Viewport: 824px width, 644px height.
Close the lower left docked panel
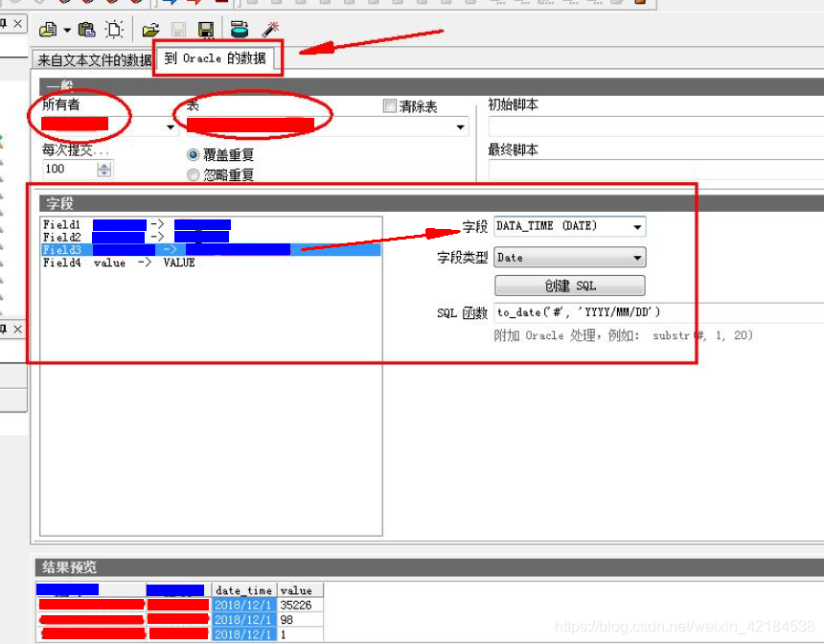pos(18,329)
